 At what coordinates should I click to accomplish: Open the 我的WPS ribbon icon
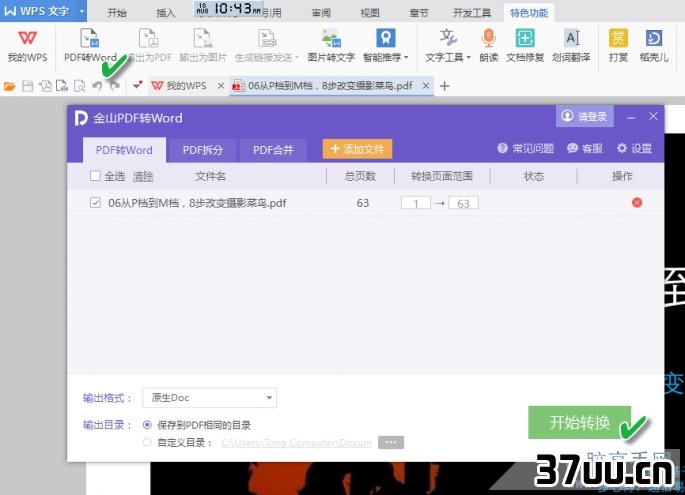point(27,45)
